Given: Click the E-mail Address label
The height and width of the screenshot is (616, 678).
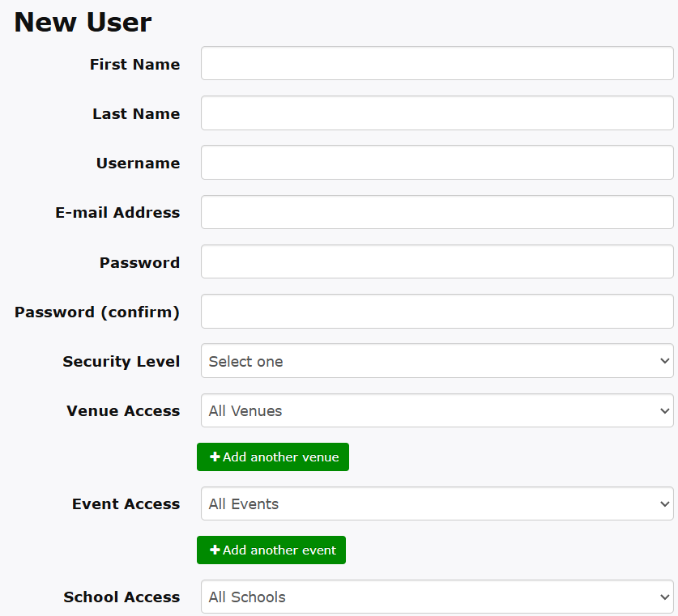Looking at the screenshot, I should coord(117,213).
